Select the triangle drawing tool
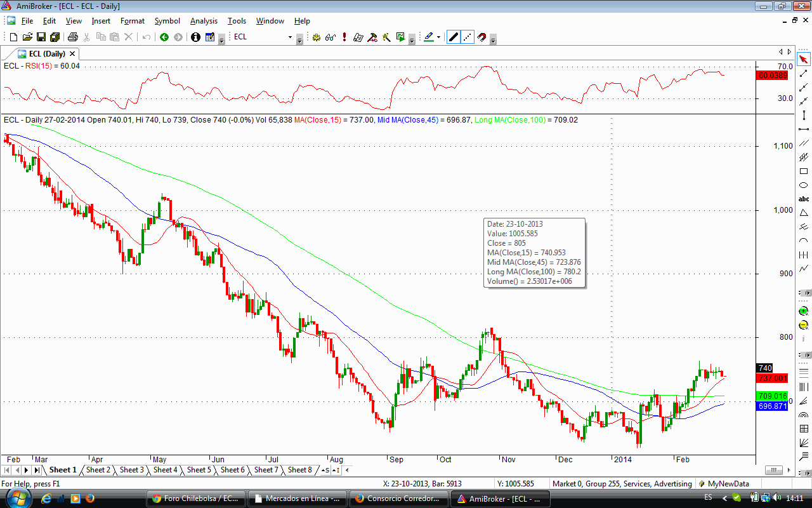Screen dimensions: 812x508 804,213
